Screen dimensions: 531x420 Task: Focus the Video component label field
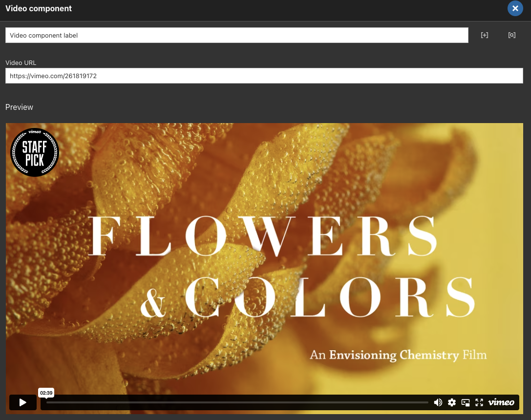237,35
